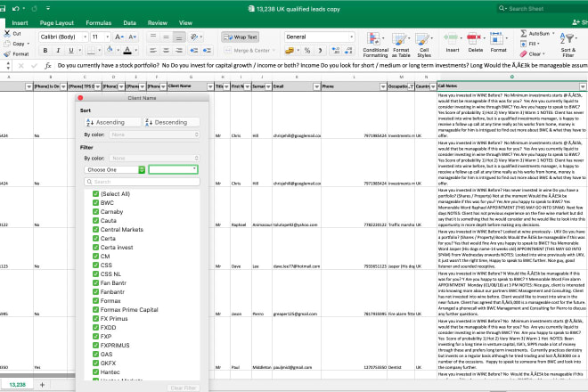
Task: Add a new sheet with plus button
Action: click(43, 385)
